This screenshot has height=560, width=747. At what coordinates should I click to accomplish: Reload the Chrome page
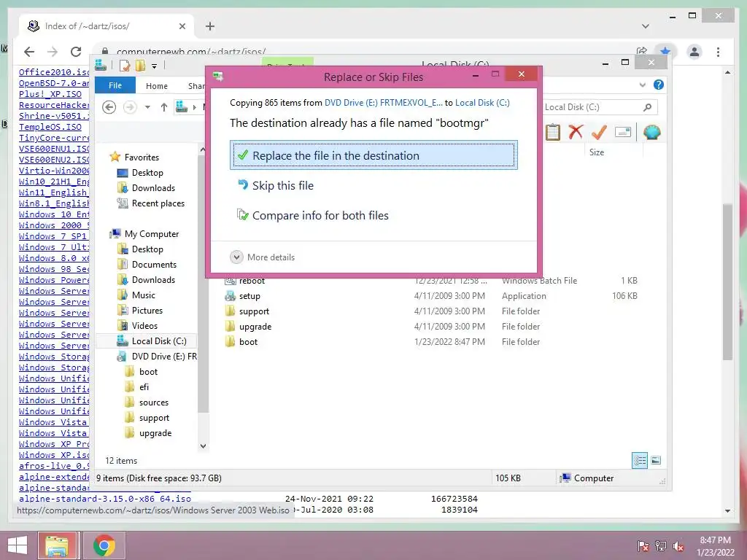point(76,52)
